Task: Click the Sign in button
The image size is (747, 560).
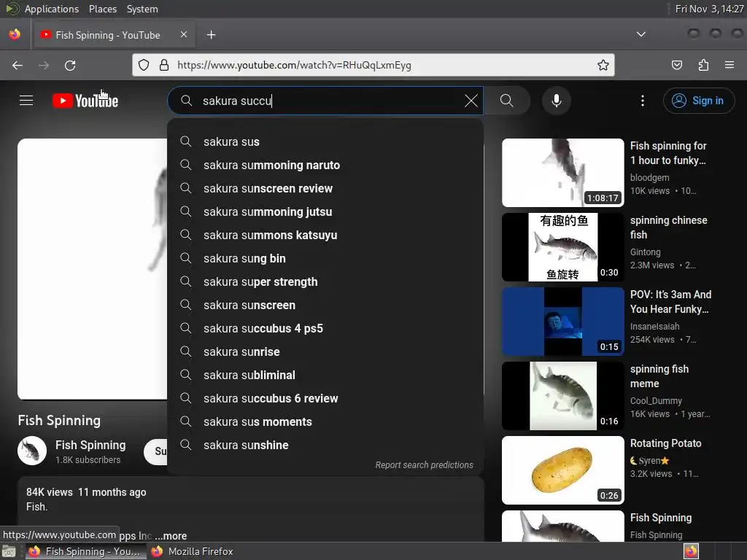Action: click(x=698, y=101)
